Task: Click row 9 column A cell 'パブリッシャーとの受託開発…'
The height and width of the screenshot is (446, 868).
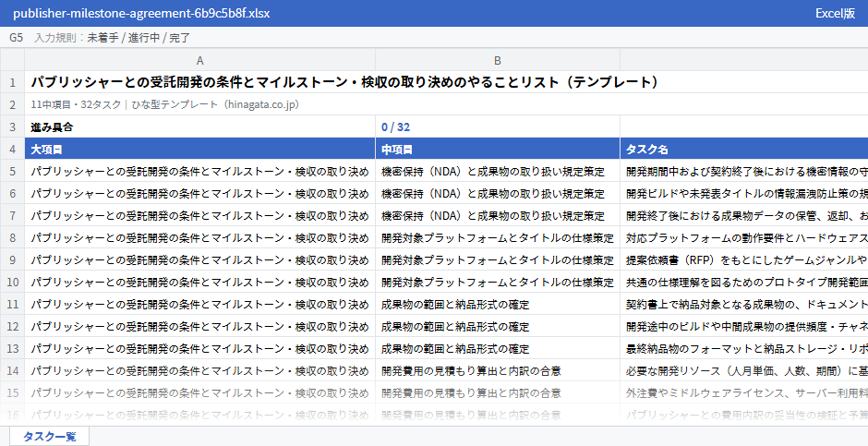Action: [x=199, y=259]
